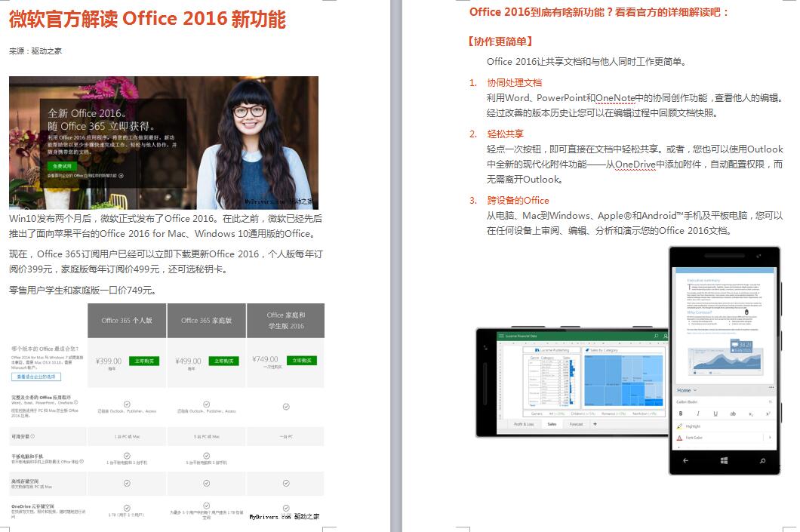Viewport: 800px width, 532px height.
Task: Click the 平板电脑和手机 checkmark under Office 365 家庭版
Action: click(206, 456)
